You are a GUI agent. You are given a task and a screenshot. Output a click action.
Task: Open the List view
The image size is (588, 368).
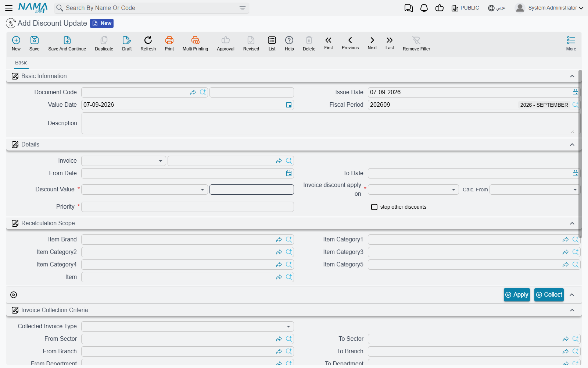point(272,43)
